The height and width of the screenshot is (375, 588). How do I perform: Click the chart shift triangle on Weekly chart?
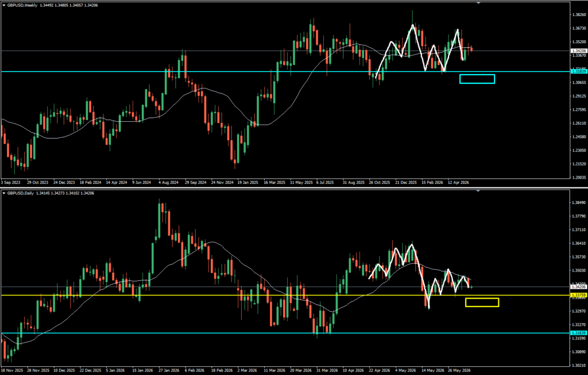(x=478, y=3)
